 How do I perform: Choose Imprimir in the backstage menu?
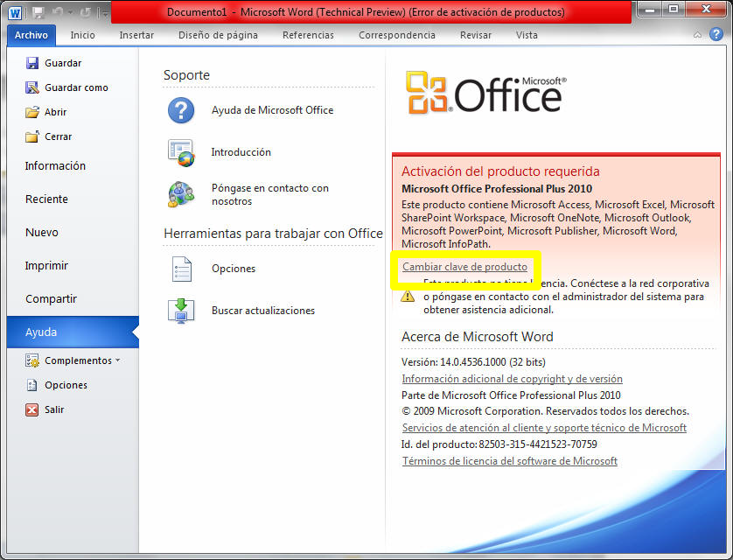[x=73, y=265]
